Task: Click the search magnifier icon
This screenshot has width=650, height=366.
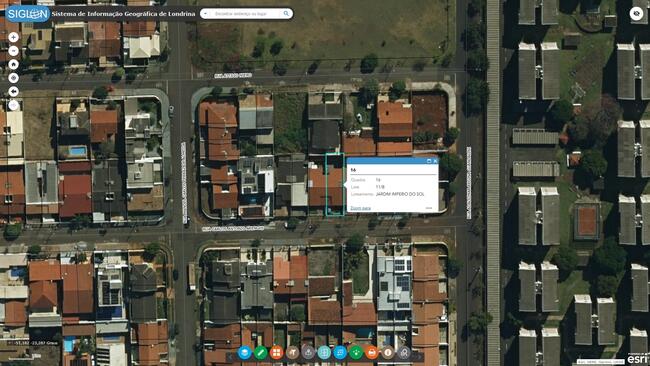Action: (286, 14)
